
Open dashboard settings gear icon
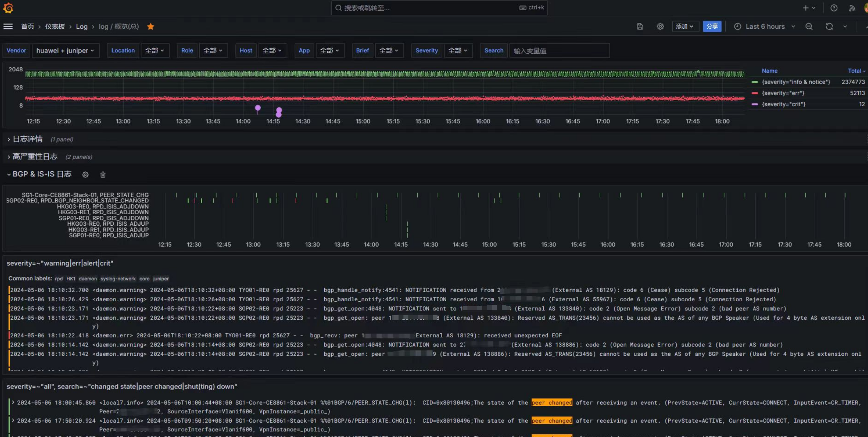660,26
